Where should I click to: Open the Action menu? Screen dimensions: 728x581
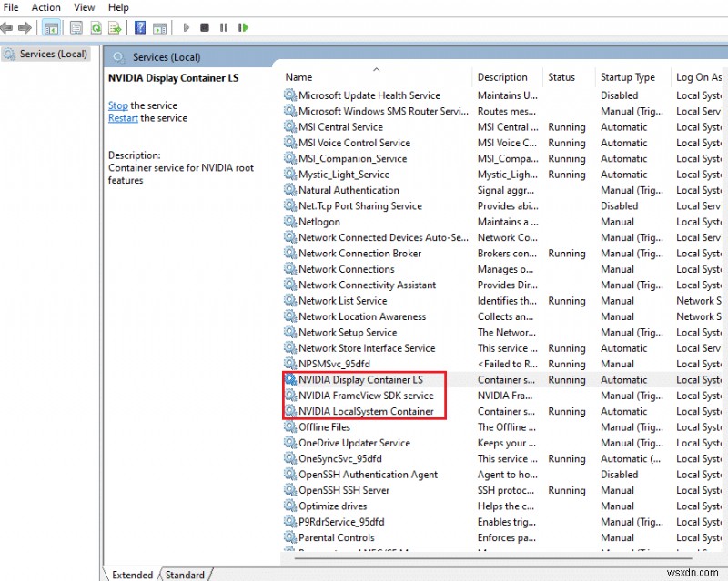point(46,7)
